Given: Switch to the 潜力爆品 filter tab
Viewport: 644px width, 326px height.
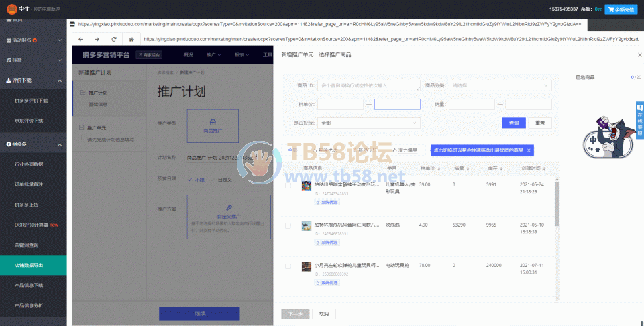Looking at the screenshot, I should tap(404, 150).
